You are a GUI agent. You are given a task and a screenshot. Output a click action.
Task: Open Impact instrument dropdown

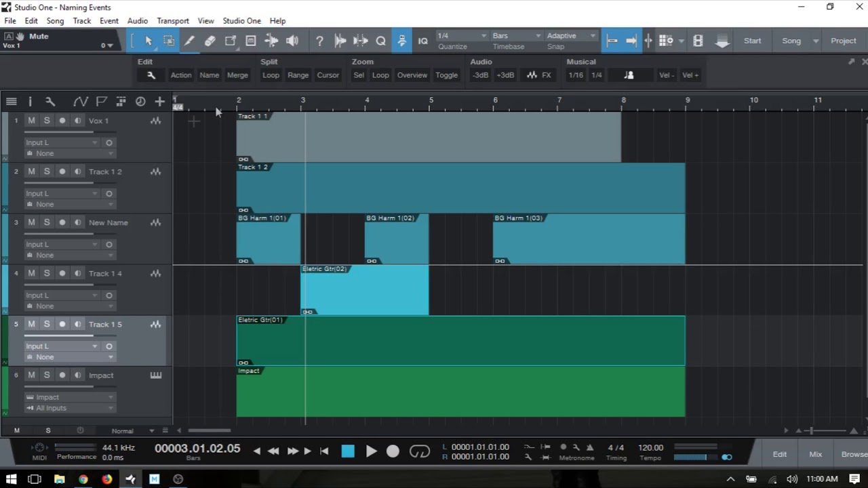click(x=69, y=397)
